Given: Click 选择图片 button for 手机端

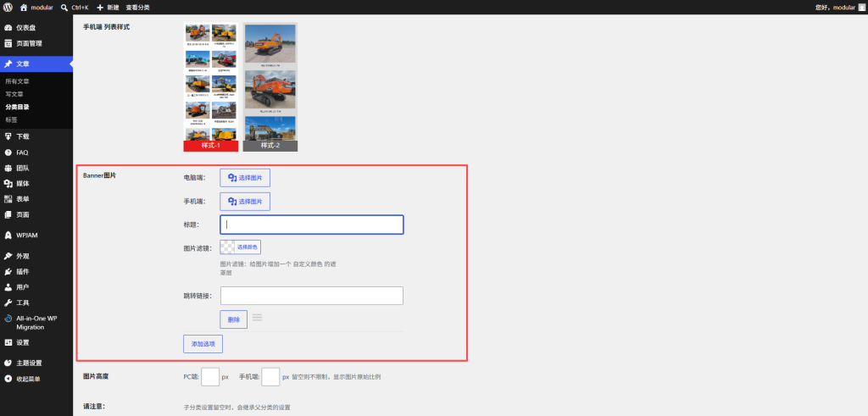Looking at the screenshot, I should point(245,202).
